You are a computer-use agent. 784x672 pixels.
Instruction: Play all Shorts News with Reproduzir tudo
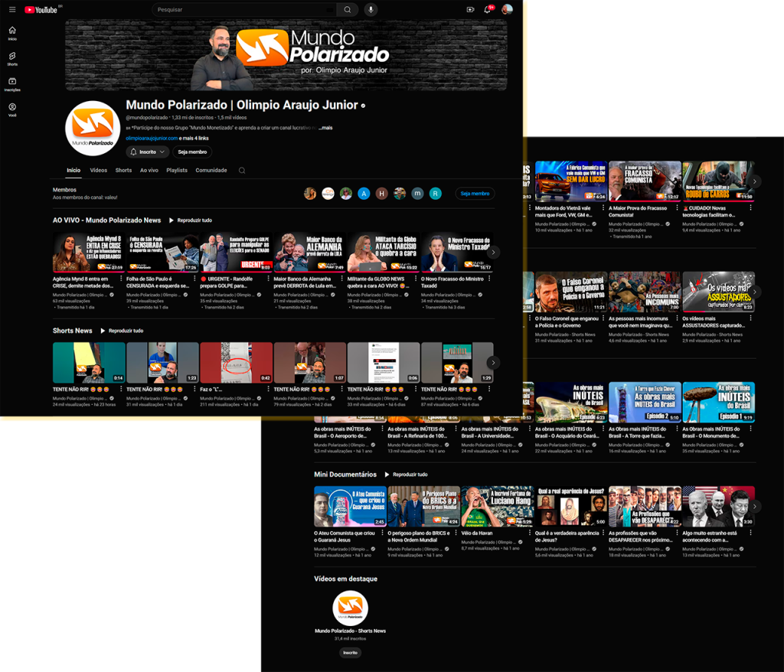pos(122,331)
